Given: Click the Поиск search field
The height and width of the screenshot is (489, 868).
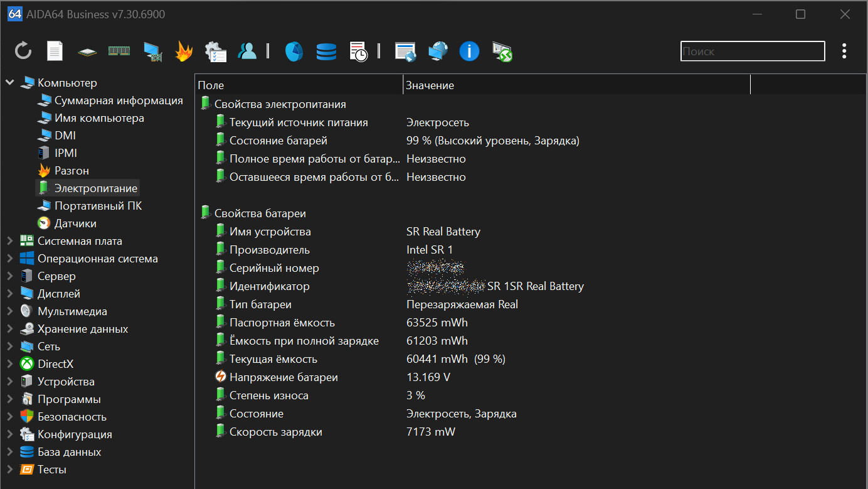Looking at the screenshot, I should coord(752,51).
